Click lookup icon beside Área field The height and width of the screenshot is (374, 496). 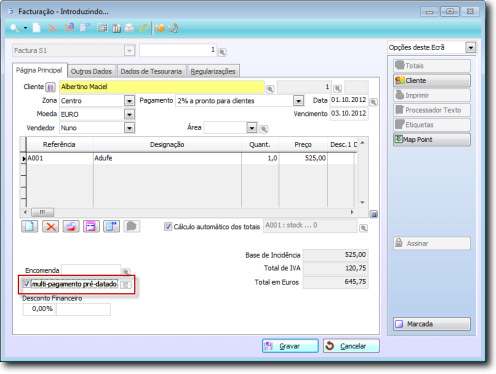(x=264, y=129)
